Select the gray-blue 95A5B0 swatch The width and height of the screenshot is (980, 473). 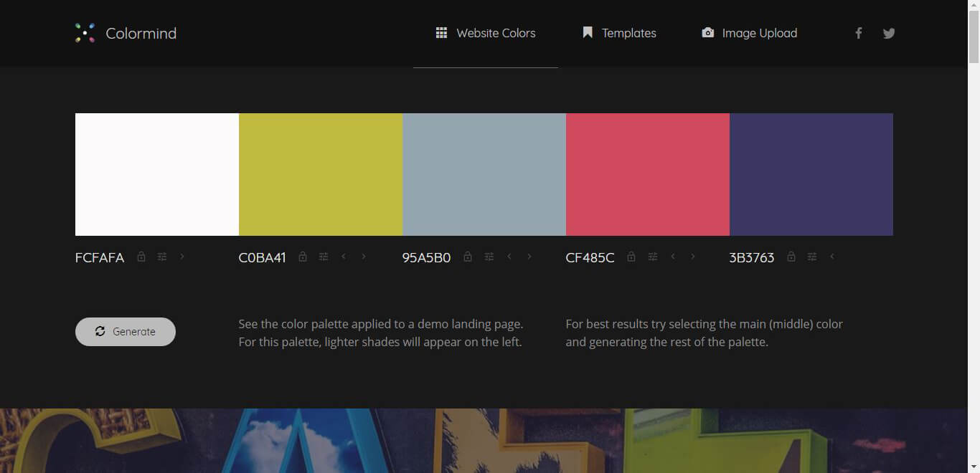pos(484,174)
